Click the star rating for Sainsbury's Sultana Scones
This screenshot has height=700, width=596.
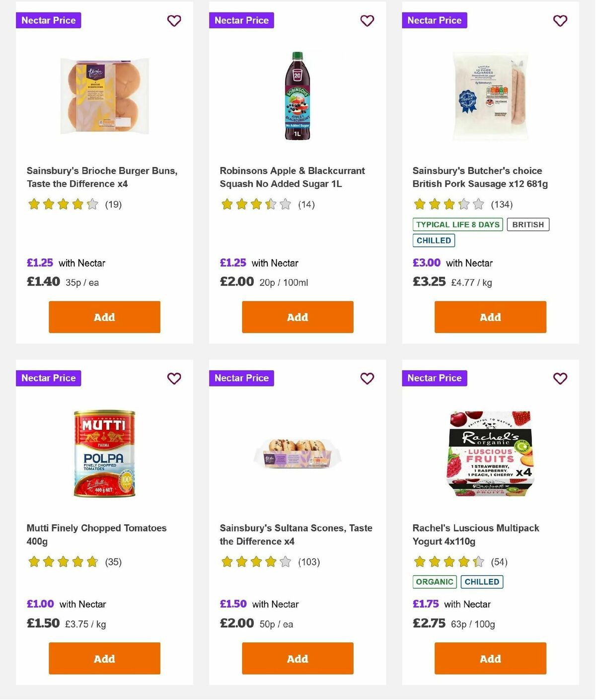point(255,562)
